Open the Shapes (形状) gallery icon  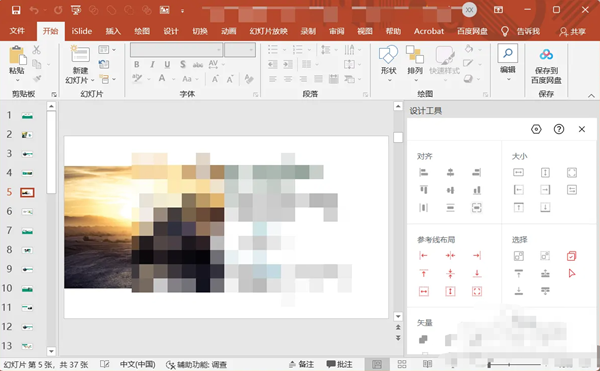[388, 55]
